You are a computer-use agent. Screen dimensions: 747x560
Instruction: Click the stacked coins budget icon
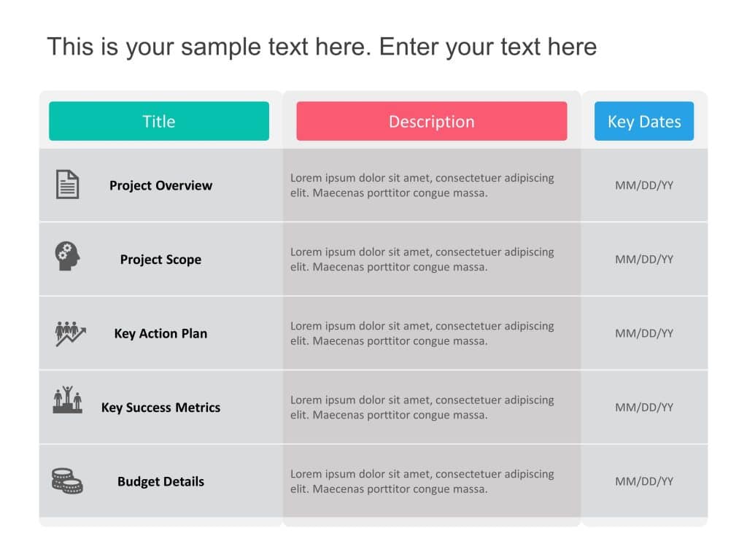67,481
